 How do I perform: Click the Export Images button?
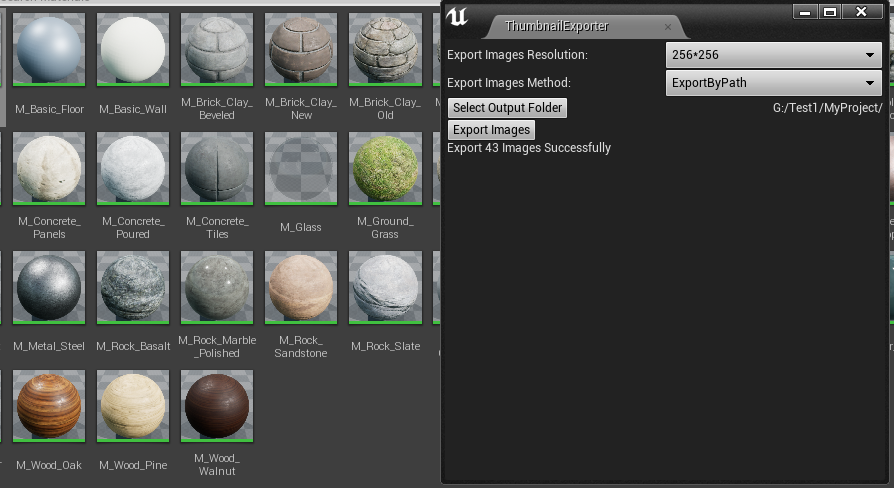point(491,130)
